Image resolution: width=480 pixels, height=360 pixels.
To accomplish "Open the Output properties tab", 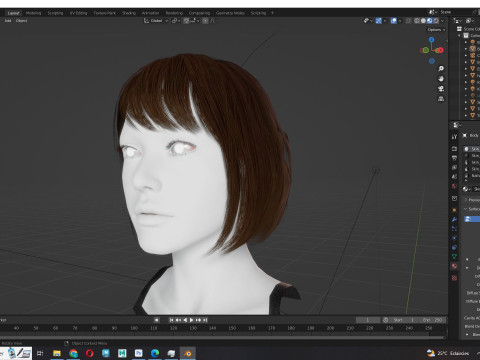I will [x=454, y=158].
